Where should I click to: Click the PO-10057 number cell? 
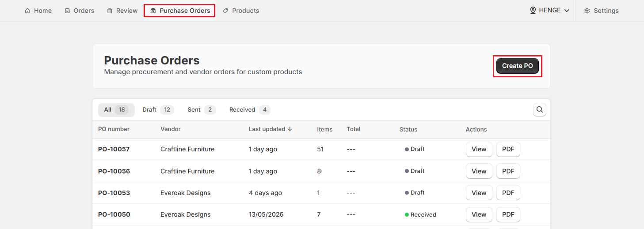click(114, 149)
